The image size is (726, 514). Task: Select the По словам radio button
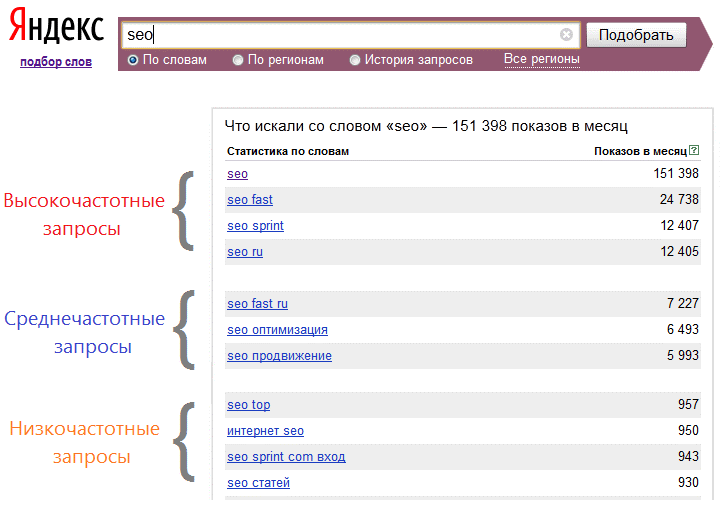tap(133, 60)
